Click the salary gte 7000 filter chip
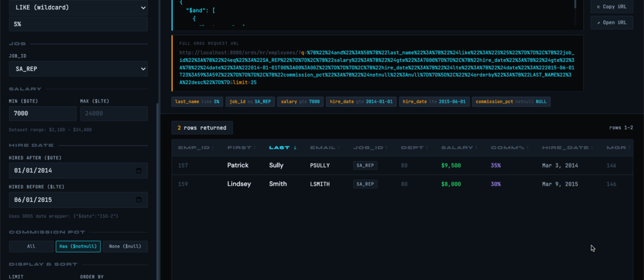 299,101
